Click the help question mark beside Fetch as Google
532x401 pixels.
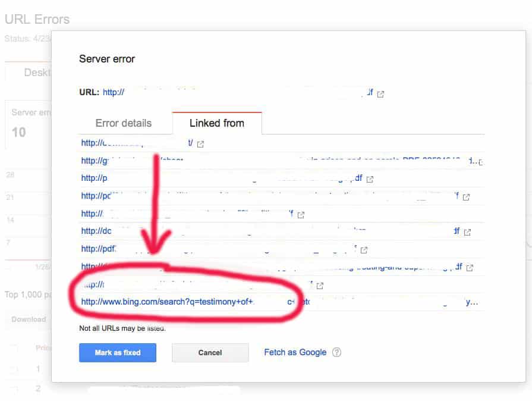(x=336, y=352)
